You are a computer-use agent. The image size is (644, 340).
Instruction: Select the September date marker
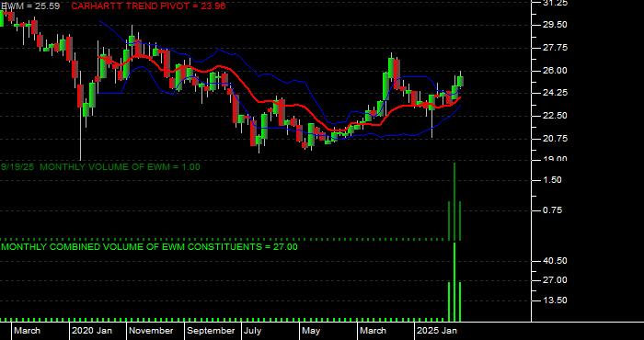click(211, 331)
